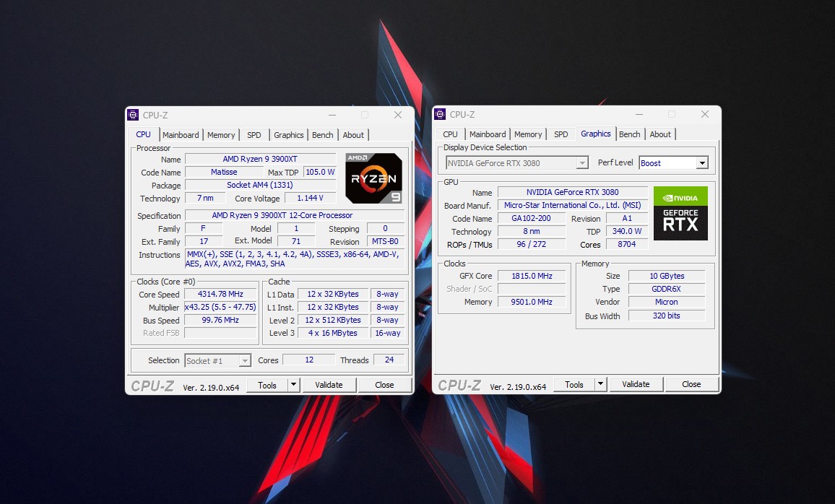This screenshot has height=504, width=835.
Task: Click the Core Voltage value 1.144 V
Action: pos(311,198)
